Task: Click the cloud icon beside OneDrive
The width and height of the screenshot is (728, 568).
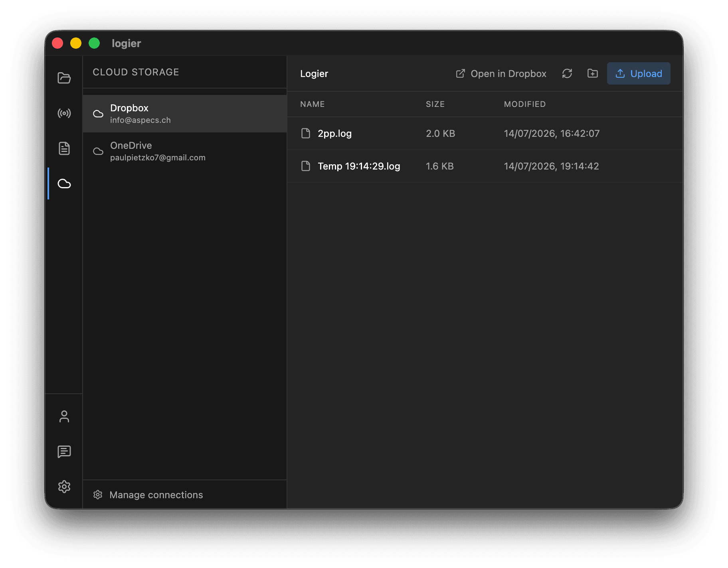Action: point(98,151)
